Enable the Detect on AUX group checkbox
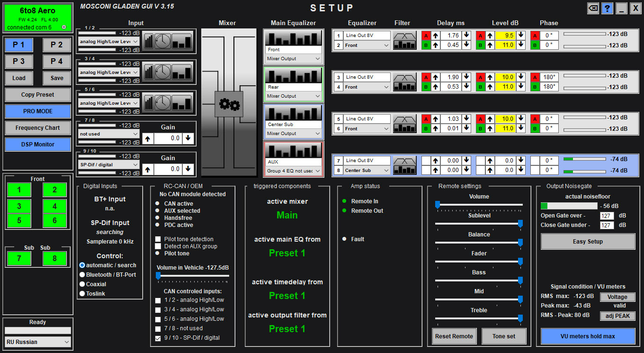This screenshot has width=644, height=353. [158, 246]
